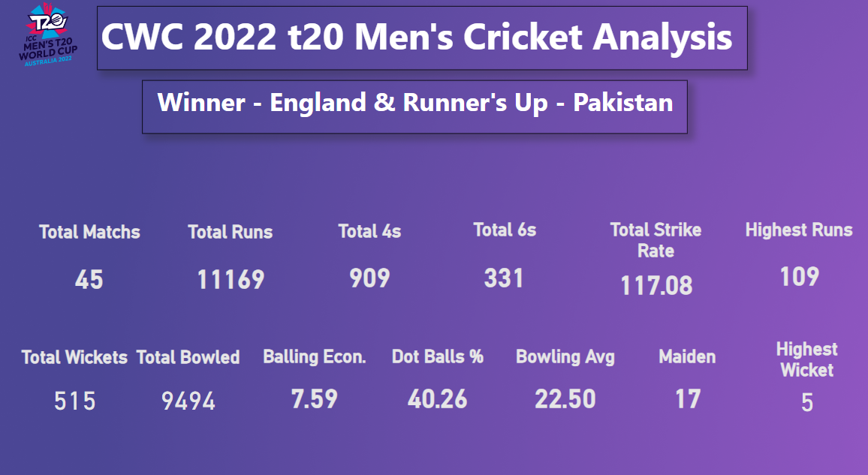The width and height of the screenshot is (868, 475).
Task: Click the Total 6s value 331
Action: [x=504, y=278]
